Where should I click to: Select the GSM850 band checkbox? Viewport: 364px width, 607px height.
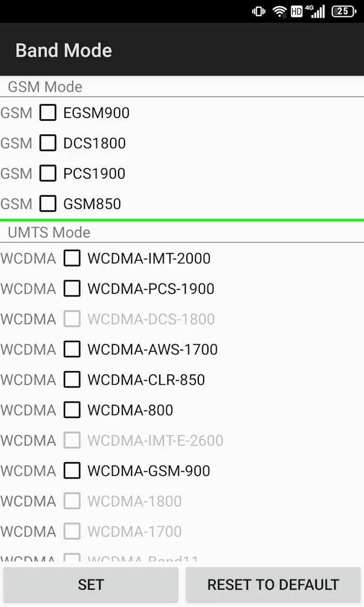[x=48, y=204]
